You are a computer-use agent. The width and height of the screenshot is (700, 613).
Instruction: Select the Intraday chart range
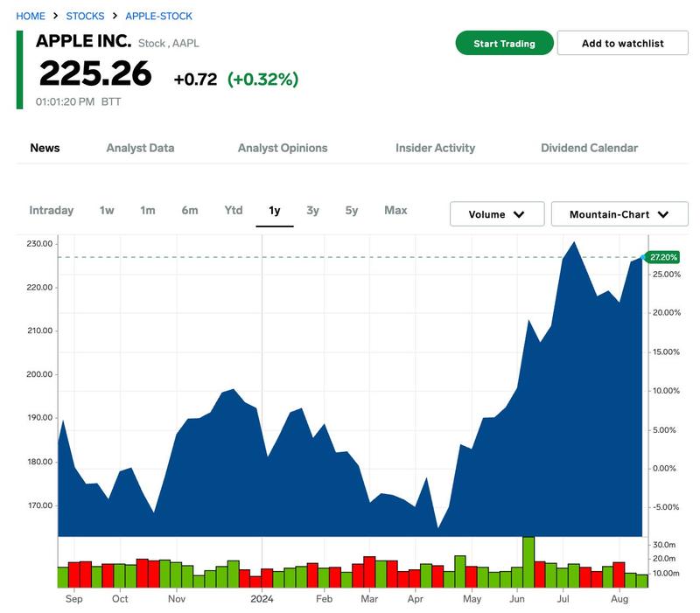(x=52, y=210)
